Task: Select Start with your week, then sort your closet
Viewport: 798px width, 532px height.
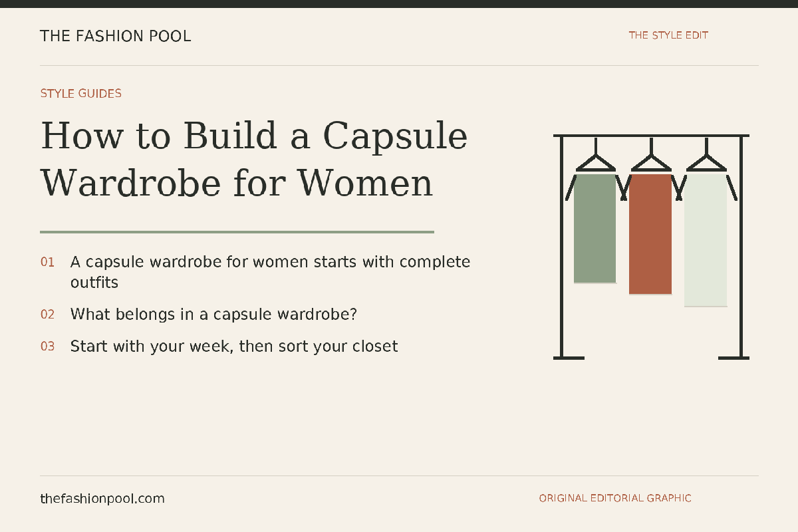Action: pyautogui.click(x=234, y=346)
